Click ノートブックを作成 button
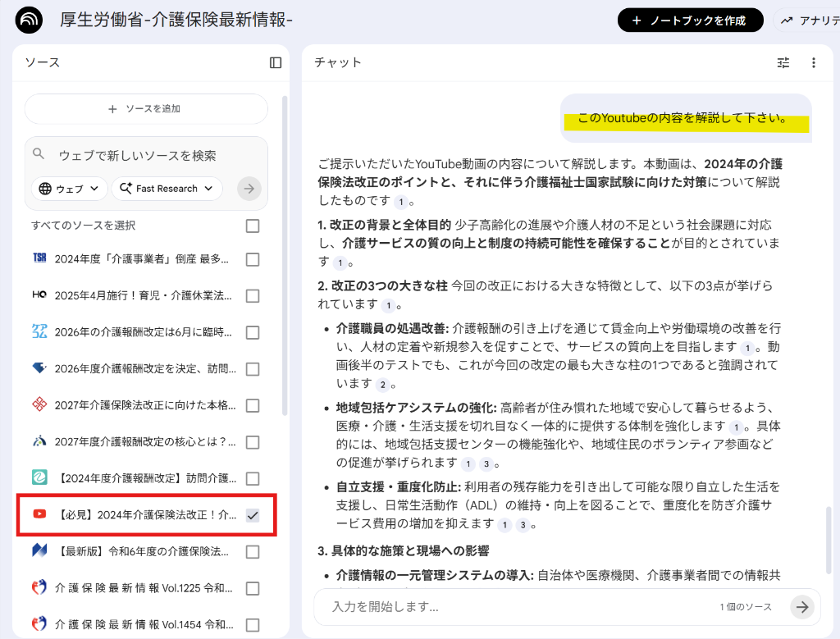This screenshot has width=840, height=639. click(690, 21)
